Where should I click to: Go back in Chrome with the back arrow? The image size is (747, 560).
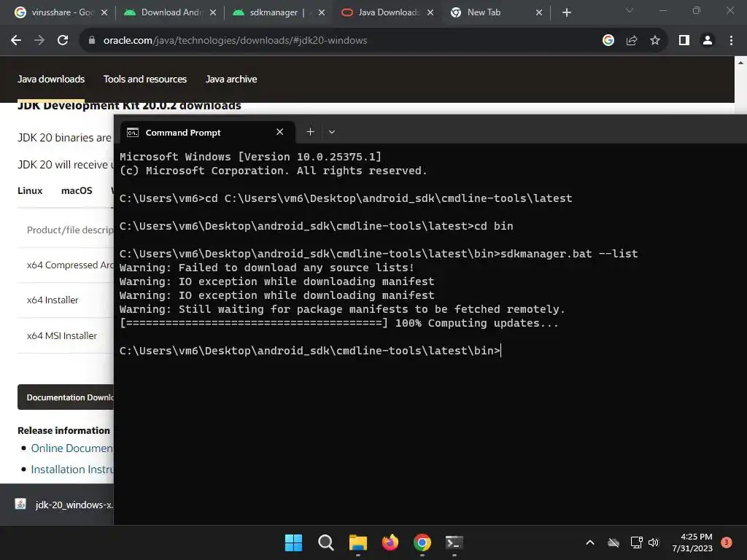coord(16,41)
